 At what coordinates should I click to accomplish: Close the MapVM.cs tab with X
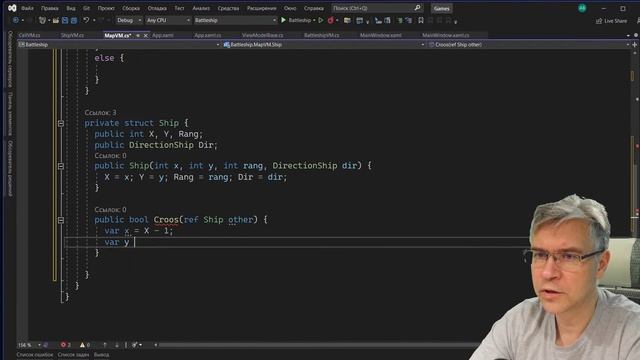[x=145, y=36]
